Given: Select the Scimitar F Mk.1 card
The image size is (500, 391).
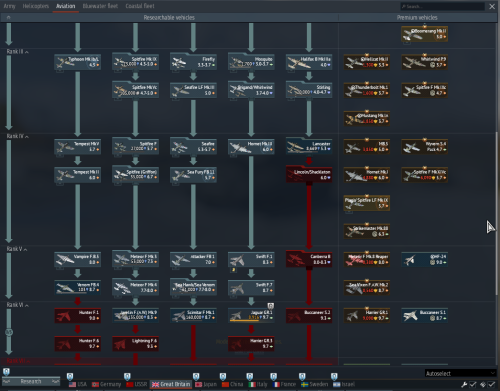Looking at the screenshot, I should 193,315.
